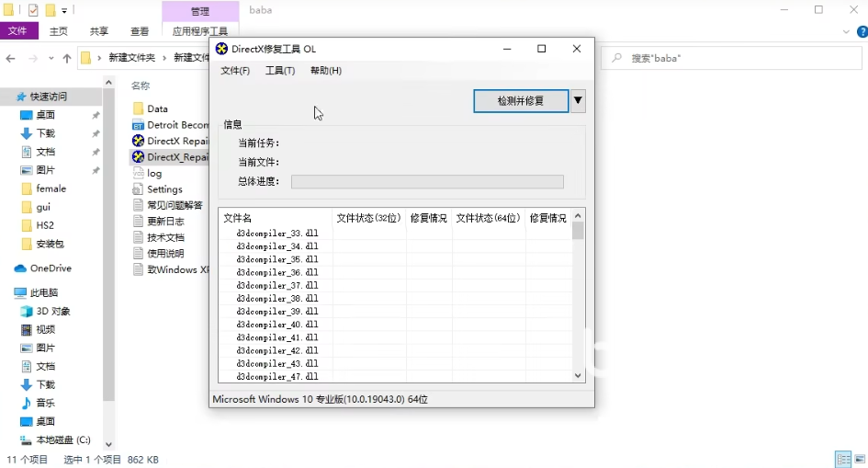868x468 pixels.
Task: Open the 文件(F) menu
Action: pyautogui.click(x=235, y=71)
